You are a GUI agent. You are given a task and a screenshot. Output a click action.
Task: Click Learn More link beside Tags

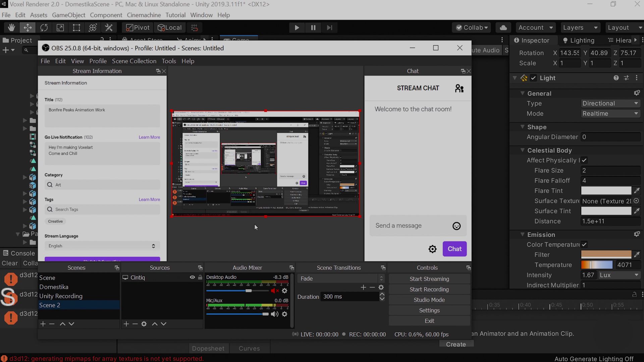click(149, 199)
